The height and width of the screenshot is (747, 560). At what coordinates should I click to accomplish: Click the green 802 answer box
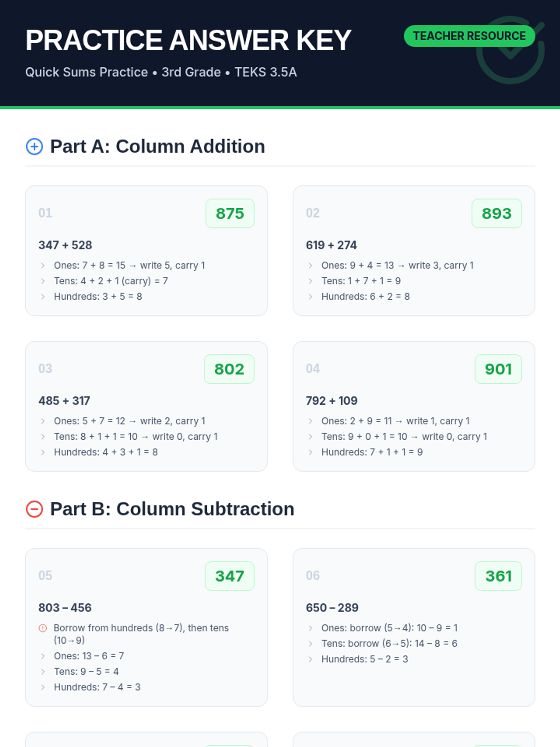pos(229,369)
